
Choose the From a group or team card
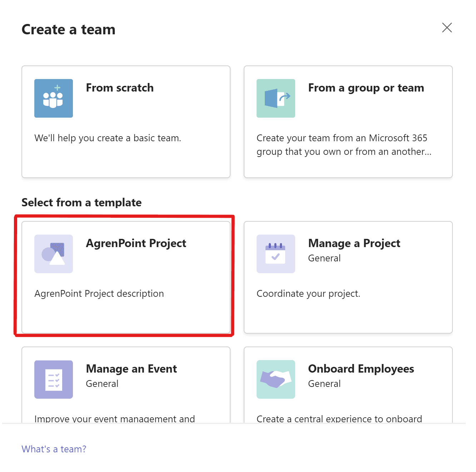(x=348, y=122)
